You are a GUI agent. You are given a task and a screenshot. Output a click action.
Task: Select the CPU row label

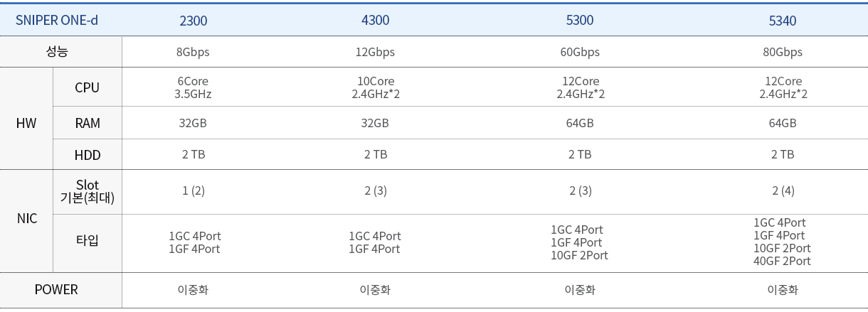point(88,87)
